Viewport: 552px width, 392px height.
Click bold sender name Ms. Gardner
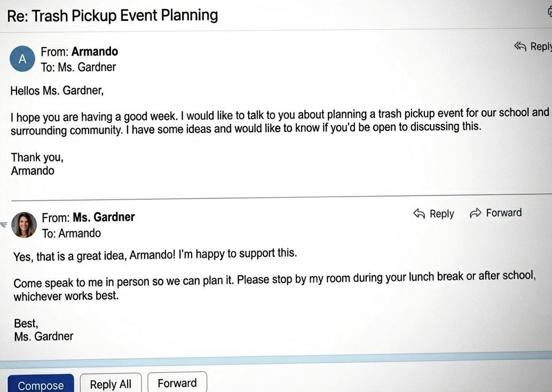point(104,217)
